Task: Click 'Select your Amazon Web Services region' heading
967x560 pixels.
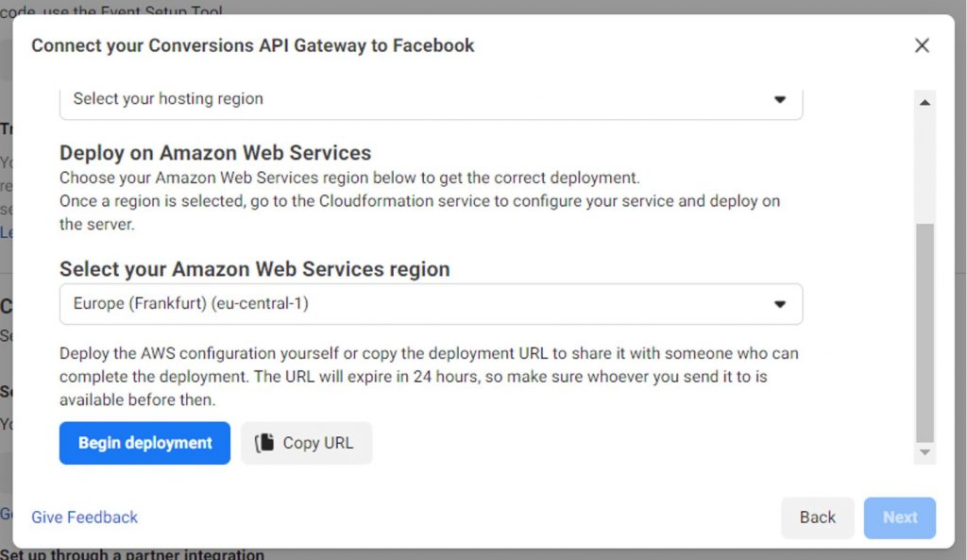Action: pos(254,269)
